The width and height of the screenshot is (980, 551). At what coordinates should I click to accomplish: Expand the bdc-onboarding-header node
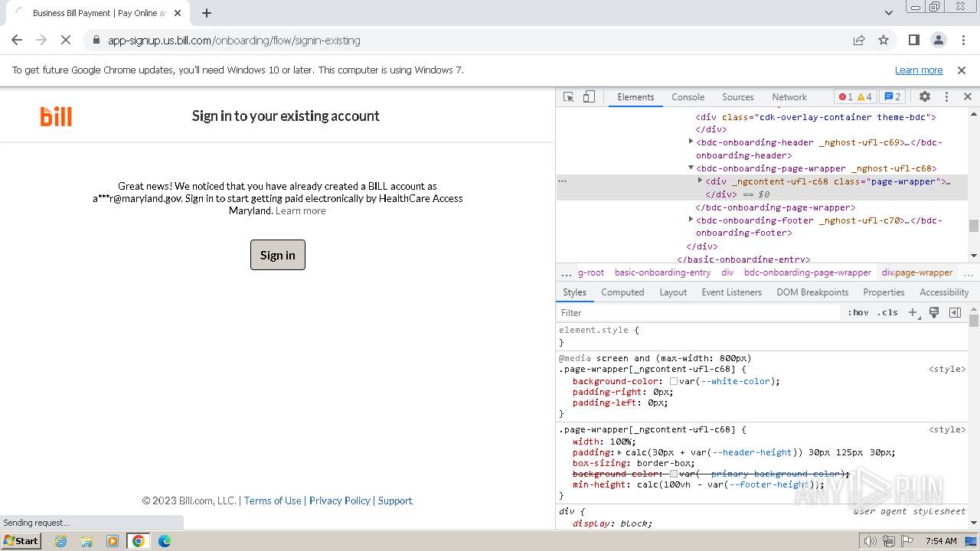click(691, 142)
